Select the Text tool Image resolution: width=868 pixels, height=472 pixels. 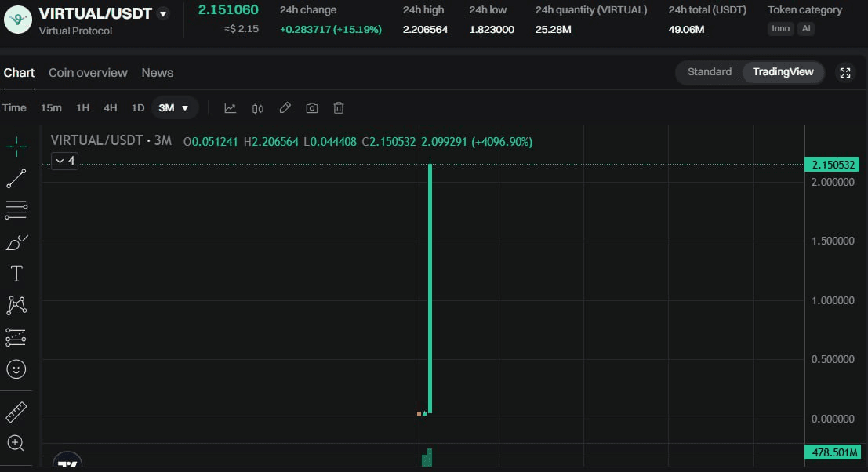(16, 274)
